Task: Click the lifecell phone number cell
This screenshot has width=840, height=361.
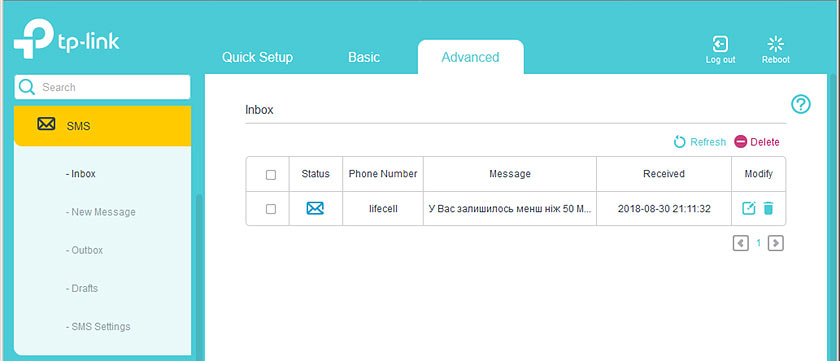Action: tap(383, 209)
